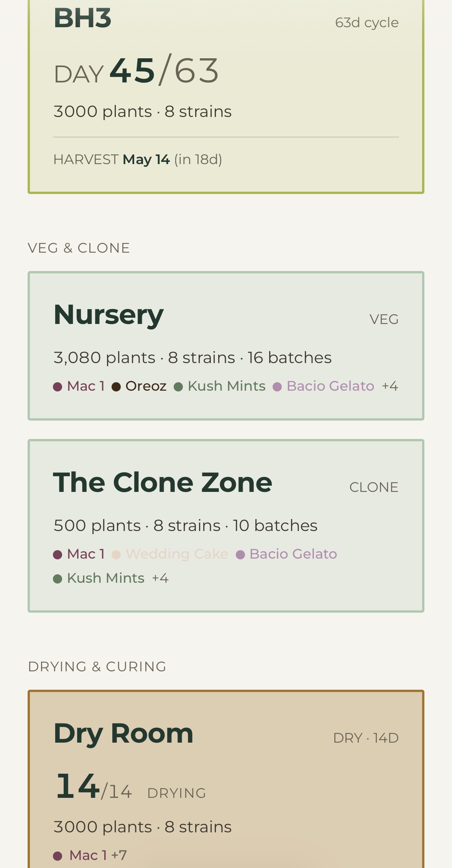Select the Mac 1 dot in Dry Room
Viewport: 452px width, 868px height.
click(x=58, y=855)
